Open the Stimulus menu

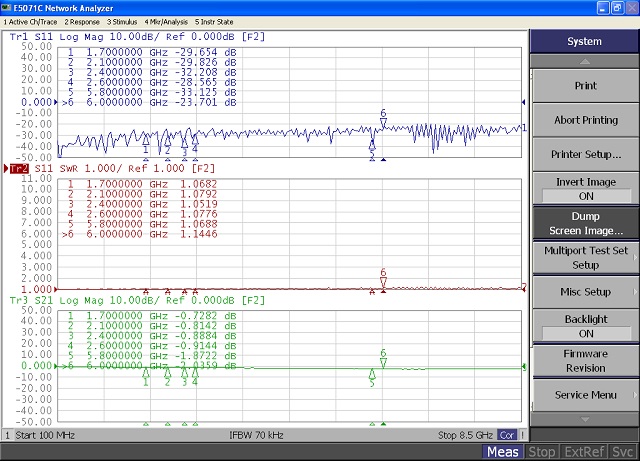click(x=122, y=22)
